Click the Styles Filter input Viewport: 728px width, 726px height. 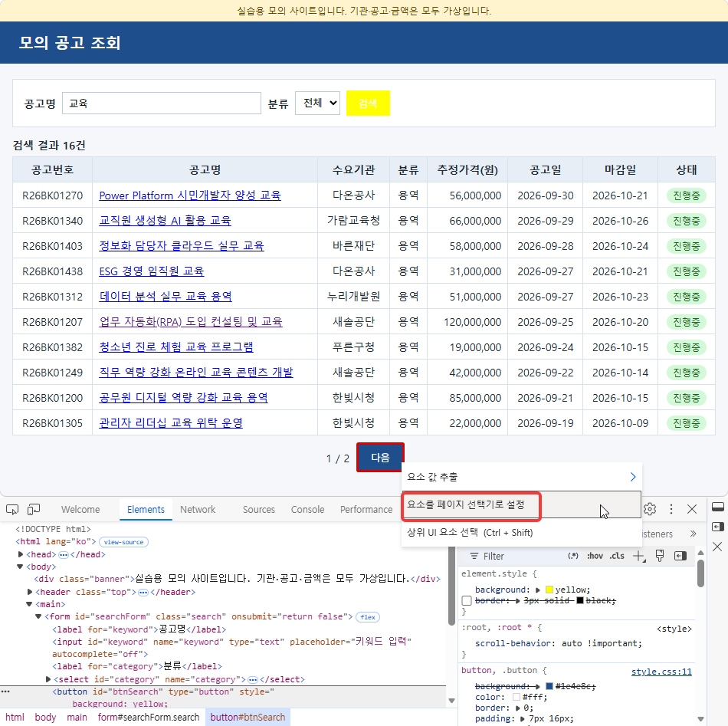click(x=516, y=556)
